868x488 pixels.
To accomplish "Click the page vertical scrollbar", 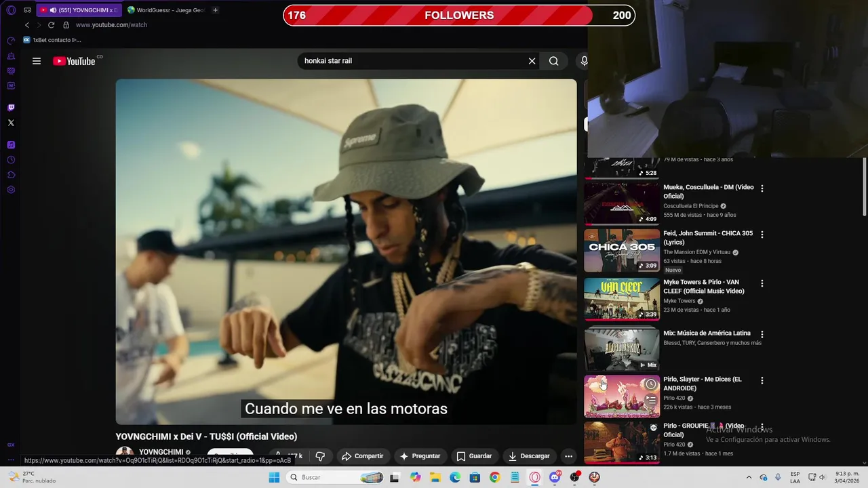I will coord(864,186).
